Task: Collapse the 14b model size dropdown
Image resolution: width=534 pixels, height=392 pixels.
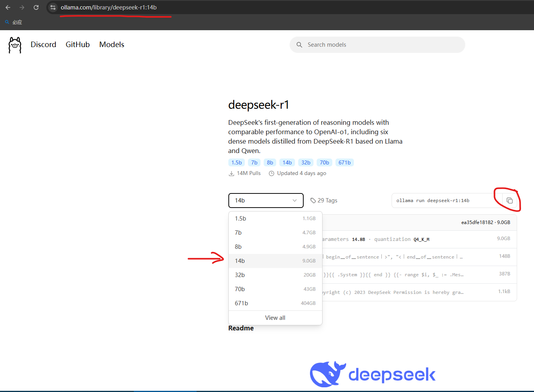Action: [266, 201]
